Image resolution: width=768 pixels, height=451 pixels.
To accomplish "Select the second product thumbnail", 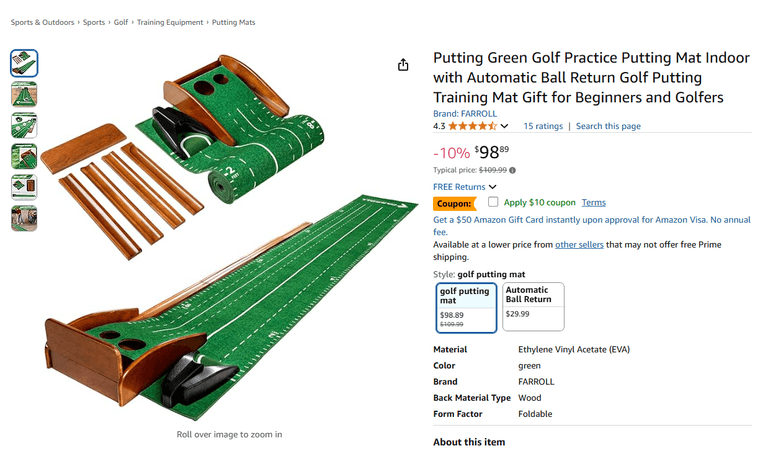I will pos(24,94).
